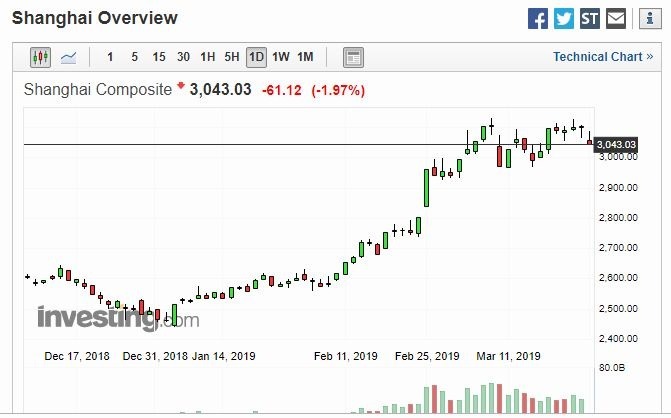
Task: Click the Shanghai Overview heading
Action: point(95,18)
